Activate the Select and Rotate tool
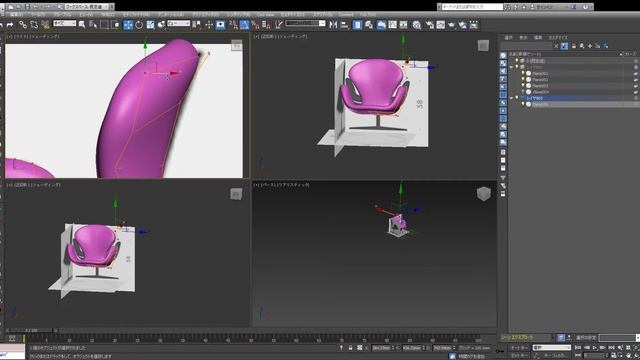The width and height of the screenshot is (640, 360). click(139, 25)
